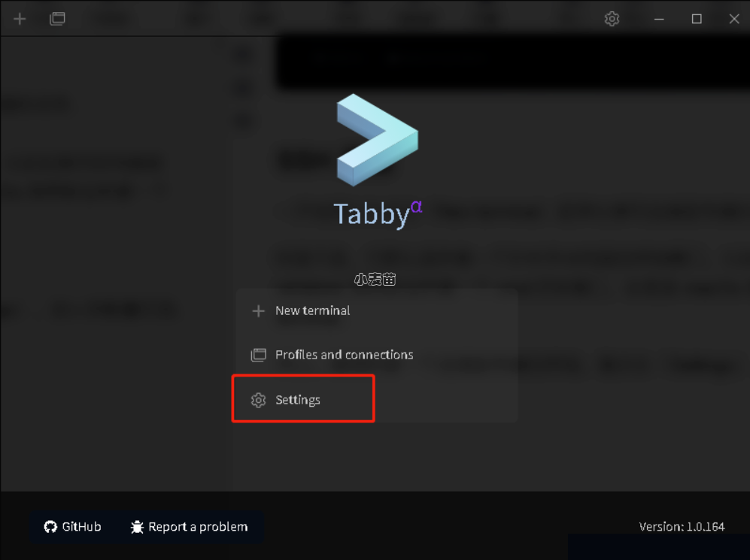Close the Tabby window
Screen dimensions: 750x560
pyautogui.click(x=734, y=19)
